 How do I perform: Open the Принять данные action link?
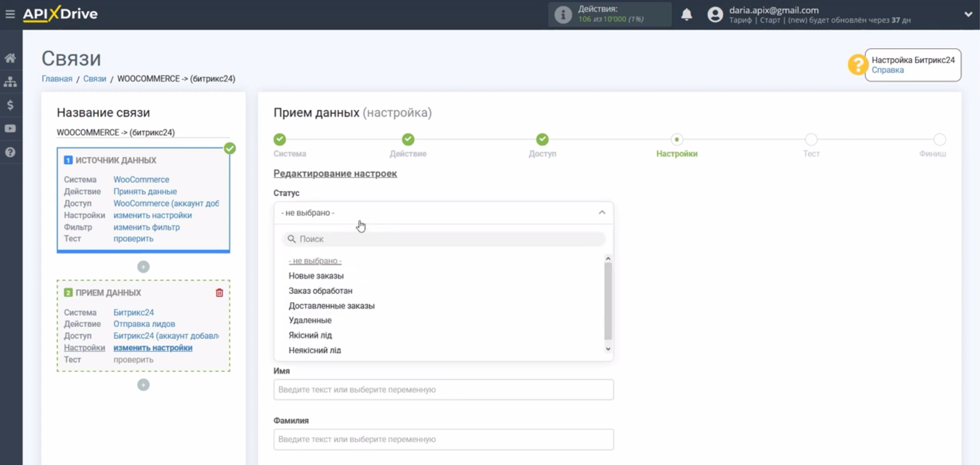tap(145, 192)
